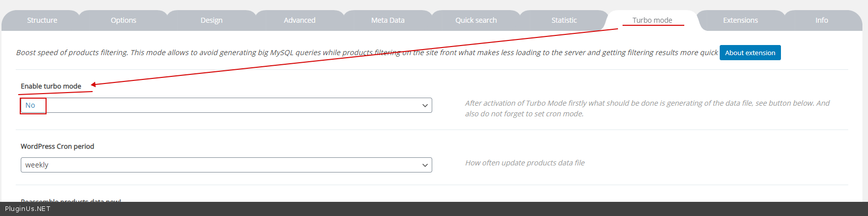868x216 pixels.
Task: Select the Advanced tab
Action: (300, 20)
